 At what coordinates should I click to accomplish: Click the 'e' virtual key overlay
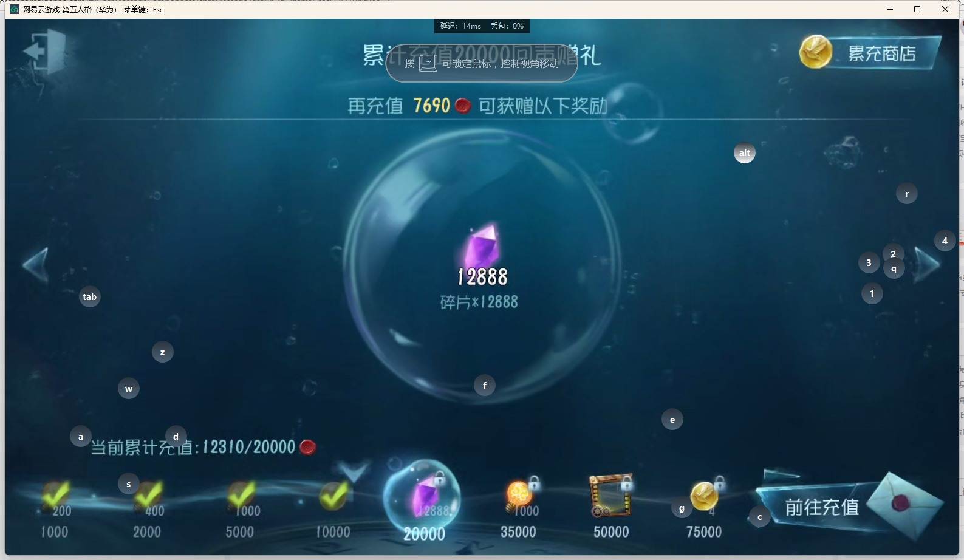tap(672, 420)
